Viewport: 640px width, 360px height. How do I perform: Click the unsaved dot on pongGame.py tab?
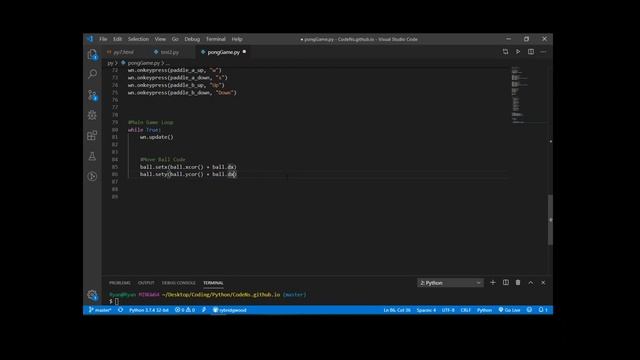244,52
